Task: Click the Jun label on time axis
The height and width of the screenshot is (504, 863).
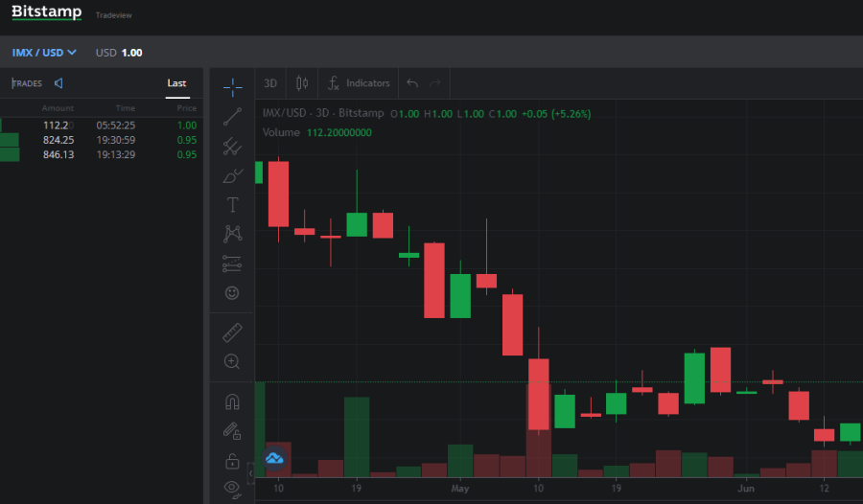Action: click(746, 489)
